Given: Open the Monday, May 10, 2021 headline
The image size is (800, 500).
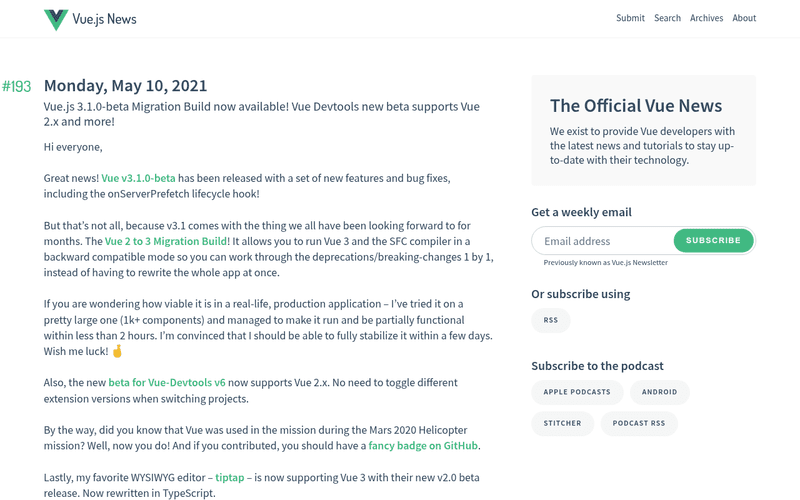Looking at the screenshot, I should [x=126, y=85].
